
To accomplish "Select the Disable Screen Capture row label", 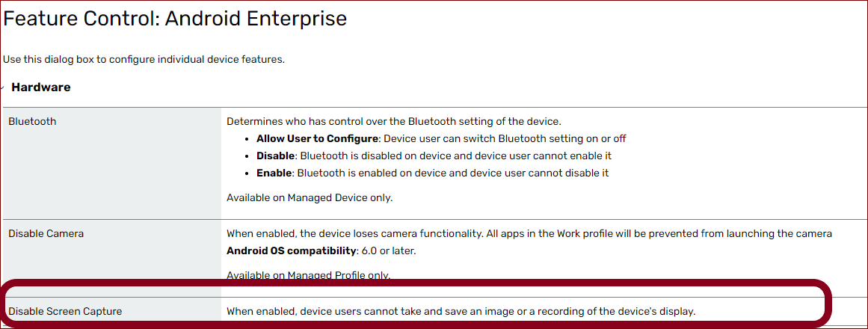I will coord(65,311).
